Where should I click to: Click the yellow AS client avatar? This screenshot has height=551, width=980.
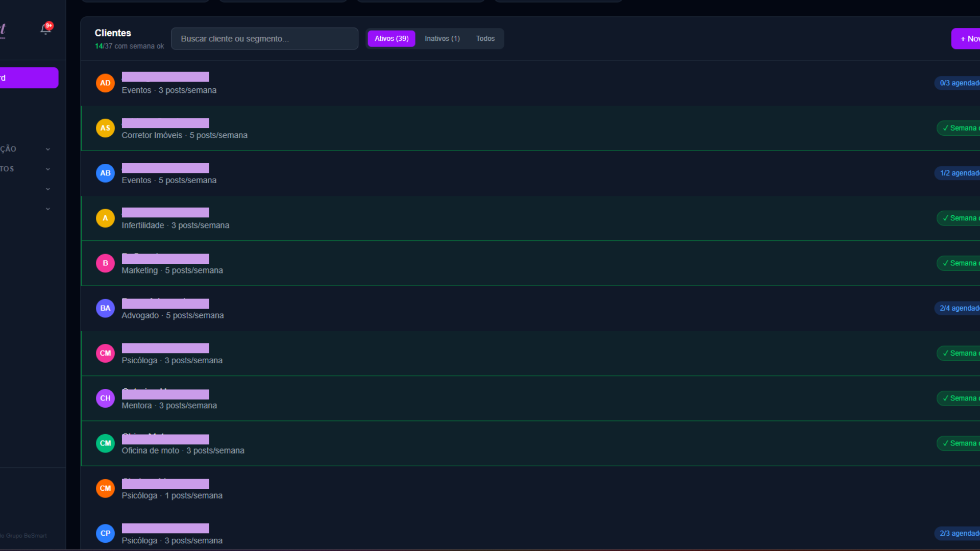[105, 128]
